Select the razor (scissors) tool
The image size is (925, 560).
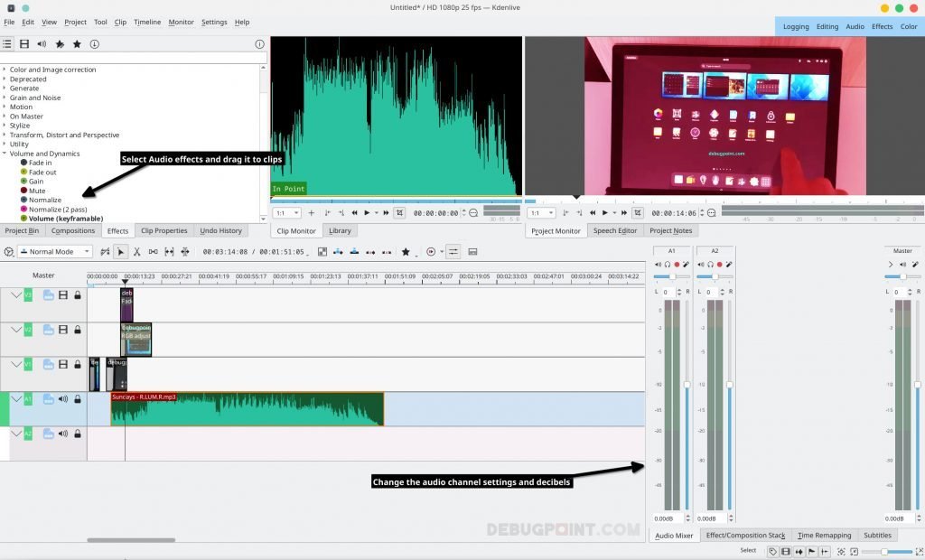[137, 252]
